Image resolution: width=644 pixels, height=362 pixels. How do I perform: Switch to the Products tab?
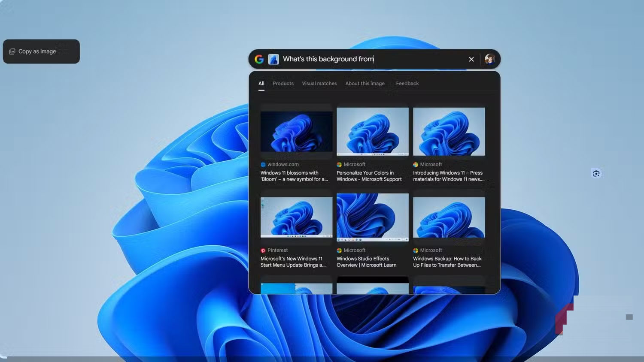(x=283, y=83)
